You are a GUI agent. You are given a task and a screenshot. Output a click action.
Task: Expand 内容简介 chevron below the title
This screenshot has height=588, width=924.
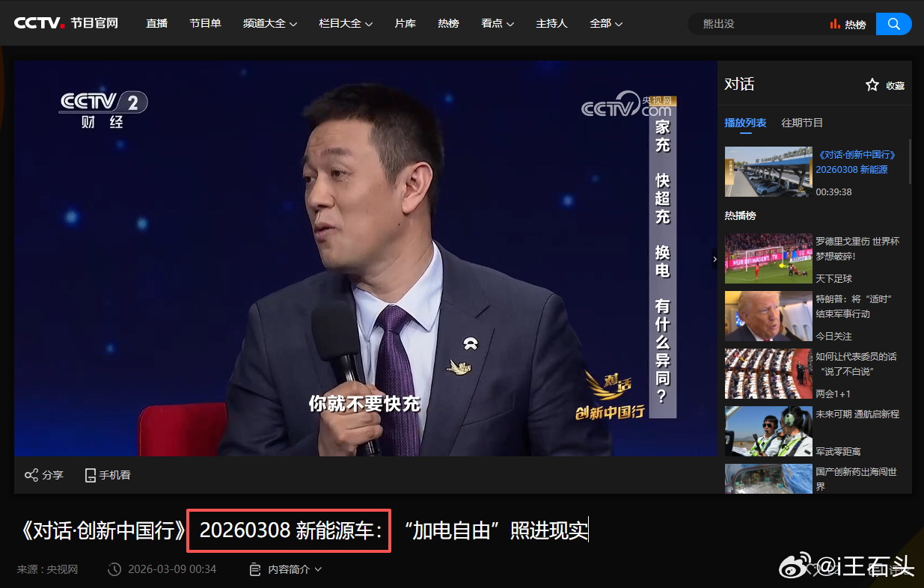pos(319,570)
